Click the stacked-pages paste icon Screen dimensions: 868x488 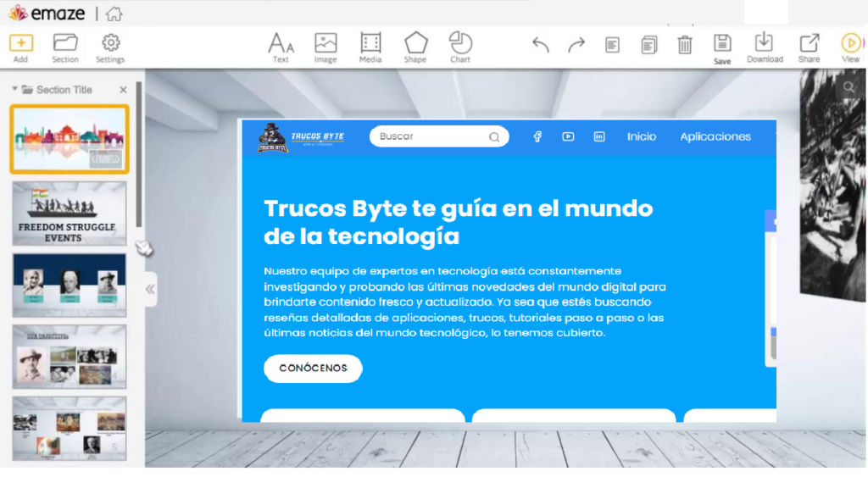pyautogui.click(x=648, y=45)
